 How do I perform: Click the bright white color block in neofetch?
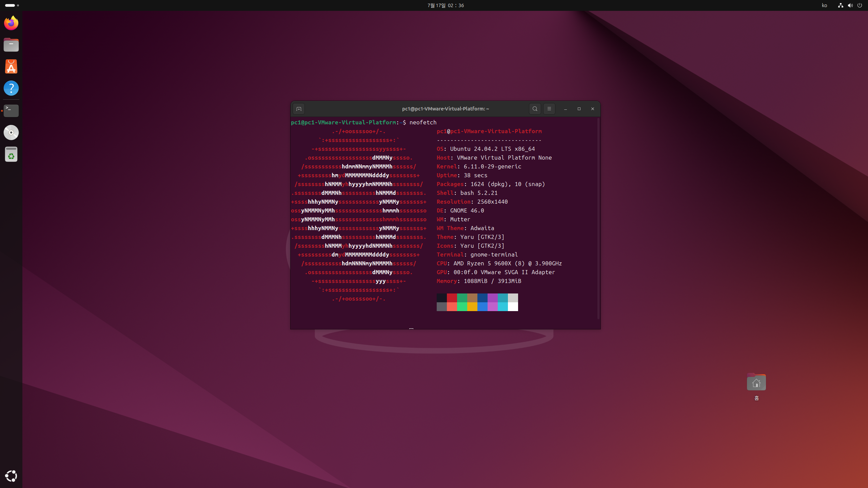click(513, 307)
